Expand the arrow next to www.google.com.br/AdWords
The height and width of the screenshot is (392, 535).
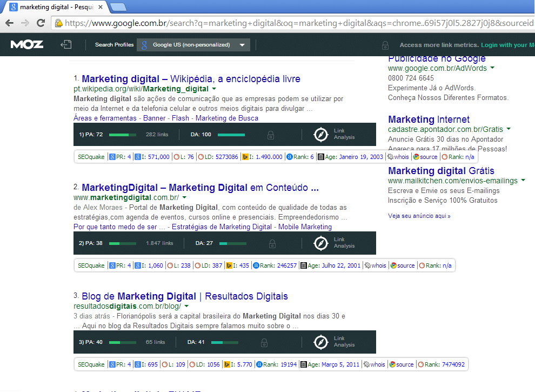(492, 68)
